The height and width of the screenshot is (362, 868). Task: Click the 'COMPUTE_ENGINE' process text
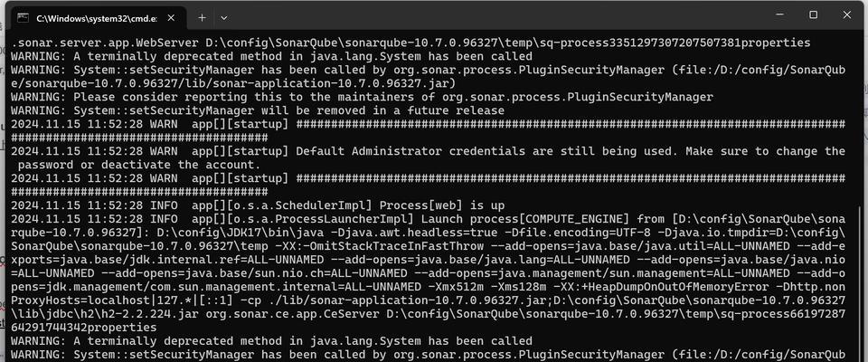pyautogui.click(x=575, y=218)
